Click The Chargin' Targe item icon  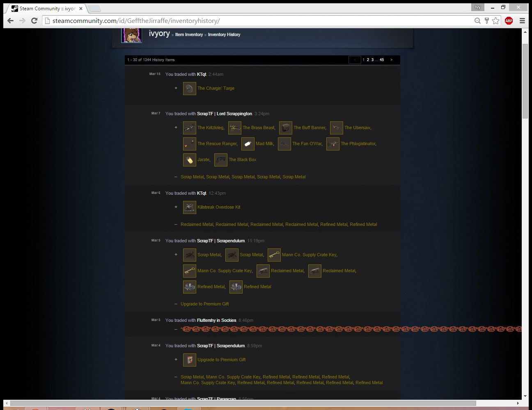pos(189,89)
